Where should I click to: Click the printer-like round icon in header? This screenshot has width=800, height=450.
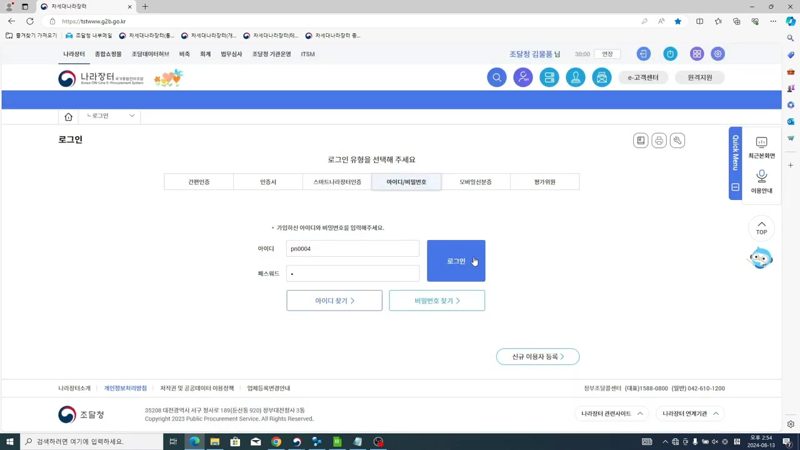[x=602, y=78]
